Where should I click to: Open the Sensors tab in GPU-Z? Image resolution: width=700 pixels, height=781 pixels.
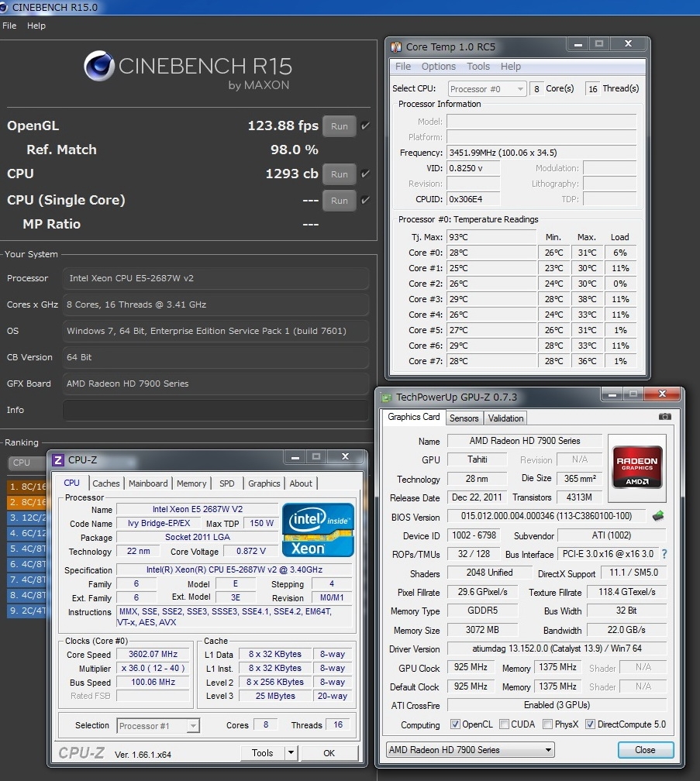464,418
